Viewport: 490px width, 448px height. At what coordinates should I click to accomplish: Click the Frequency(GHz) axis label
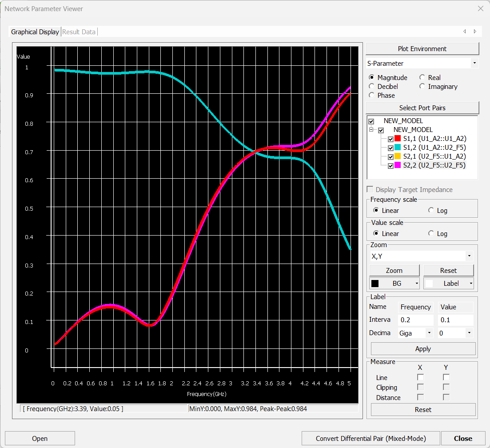point(207,394)
